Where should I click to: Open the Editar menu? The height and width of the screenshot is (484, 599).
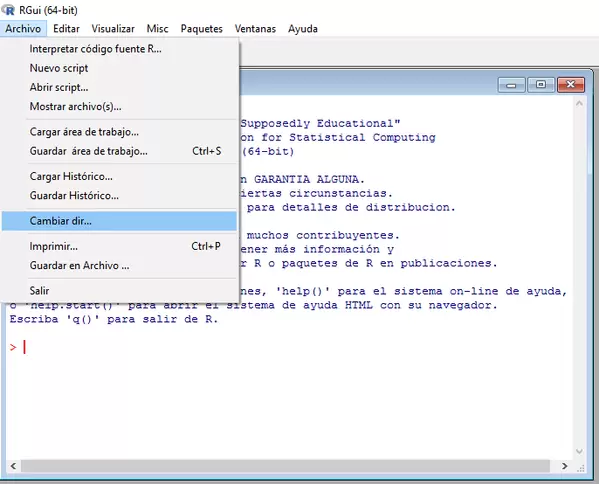tap(66, 29)
